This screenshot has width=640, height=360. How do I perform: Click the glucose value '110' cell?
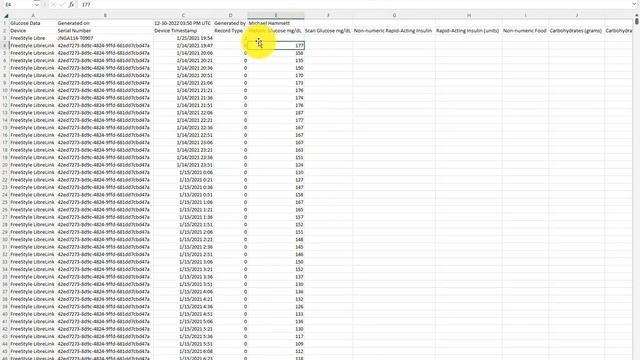pos(276,172)
